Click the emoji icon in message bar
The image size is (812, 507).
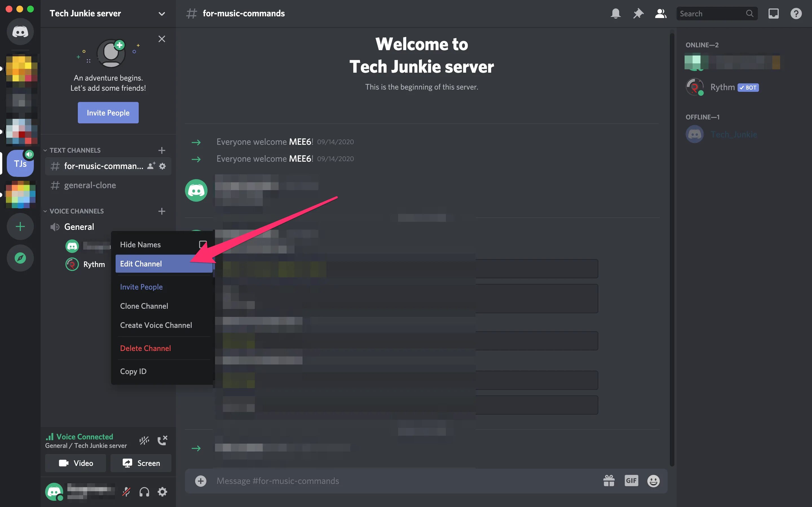[653, 480]
